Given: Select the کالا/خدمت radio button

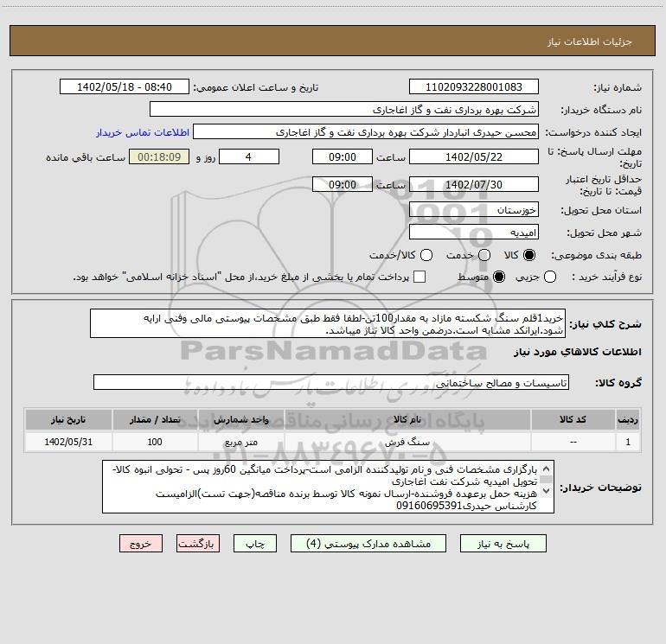Looking at the screenshot, I should click(x=426, y=255).
